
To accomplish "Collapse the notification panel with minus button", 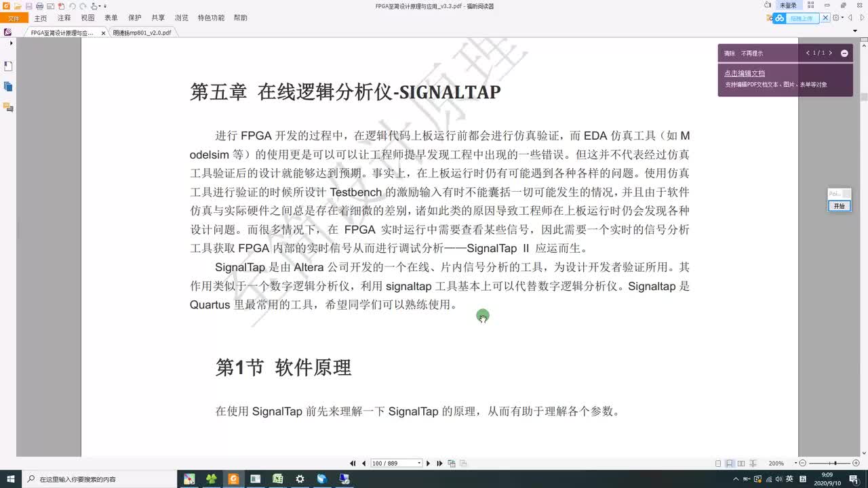I will (844, 53).
